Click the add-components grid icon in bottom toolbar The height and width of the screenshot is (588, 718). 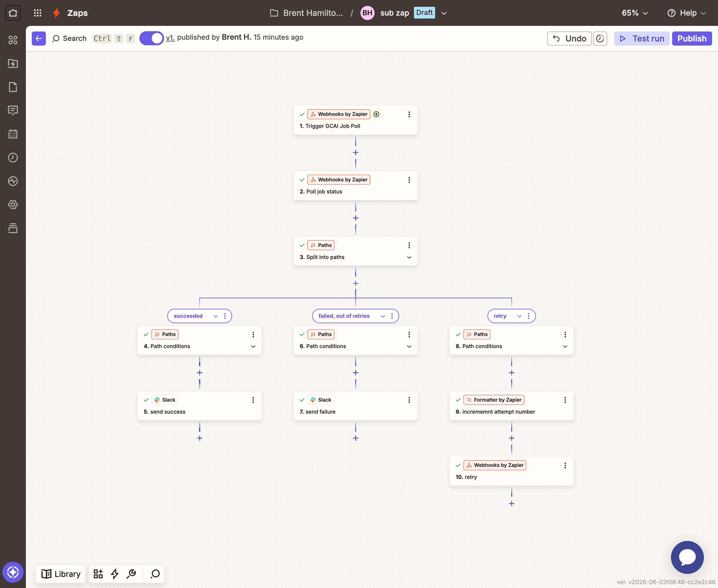[x=98, y=574]
